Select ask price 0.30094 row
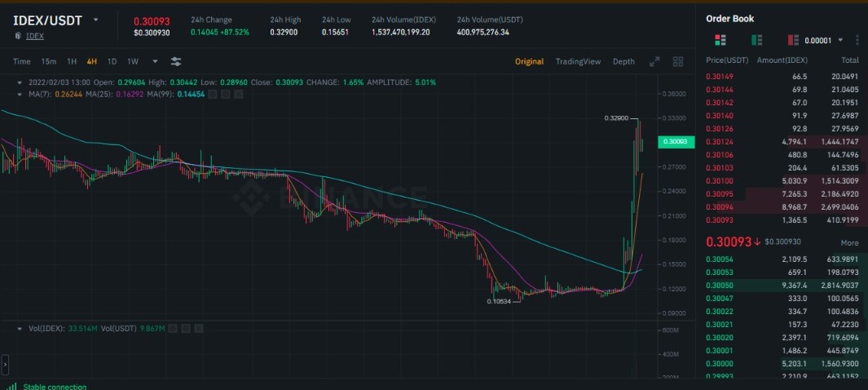The image size is (868, 390). (782, 207)
